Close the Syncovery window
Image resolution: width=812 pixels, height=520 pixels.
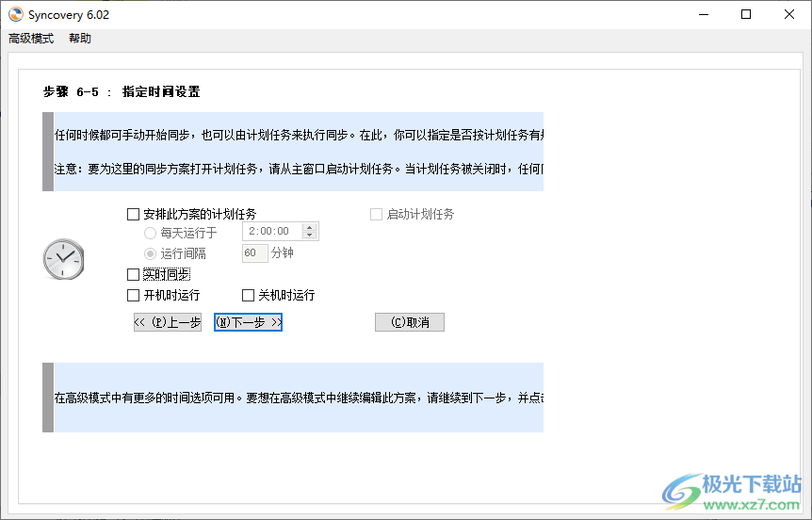(x=789, y=14)
